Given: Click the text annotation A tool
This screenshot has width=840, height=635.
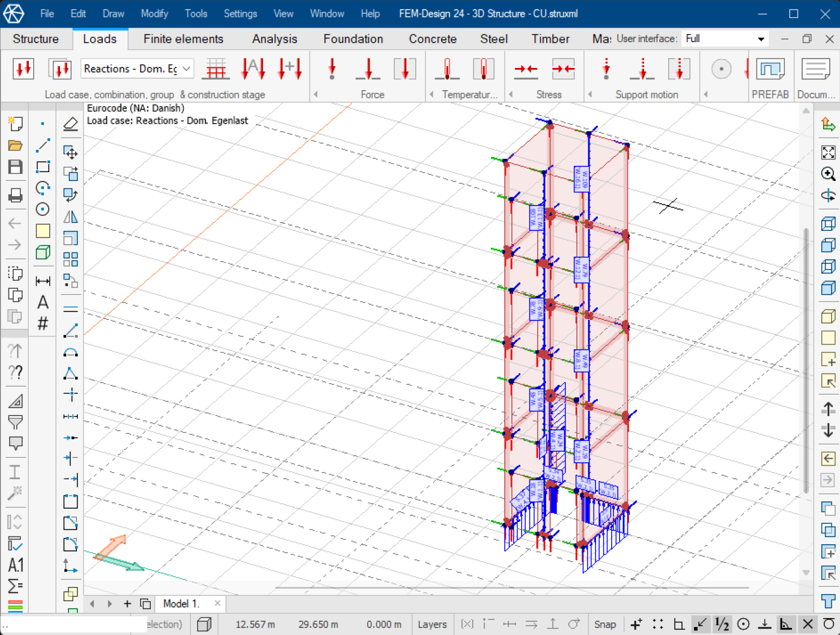Looking at the screenshot, I should pos(43,302).
